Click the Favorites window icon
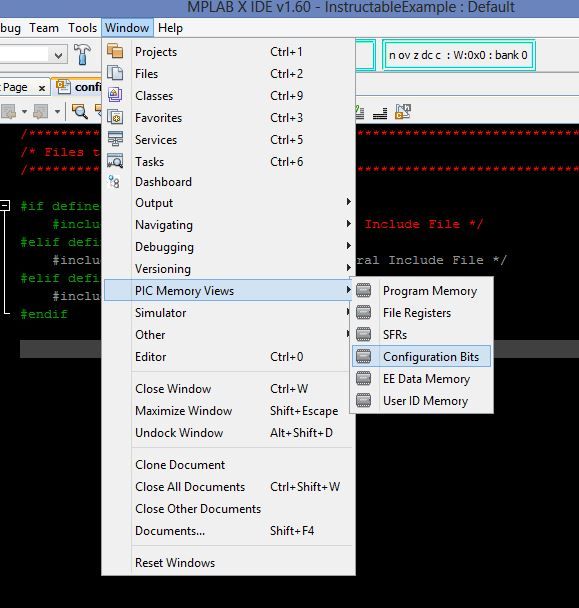Viewport: 579px width, 608px height. 115,117
